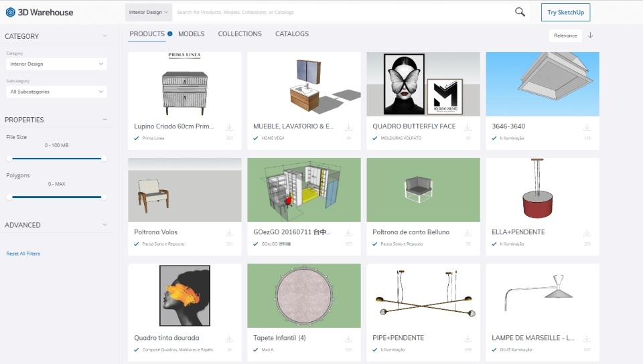Image resolution: width=643 pixels, height=364 pixels.
Task: Download QUADRO BUTTERFLY FACE model
Action: (x=468, y=127)
